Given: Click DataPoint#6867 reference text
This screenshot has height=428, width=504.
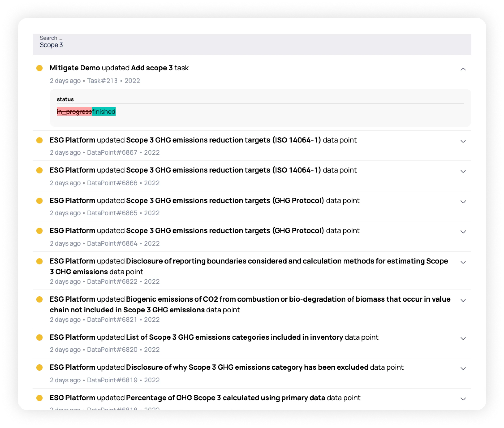Looking at the screenshot, I should [x=112, y=152].
